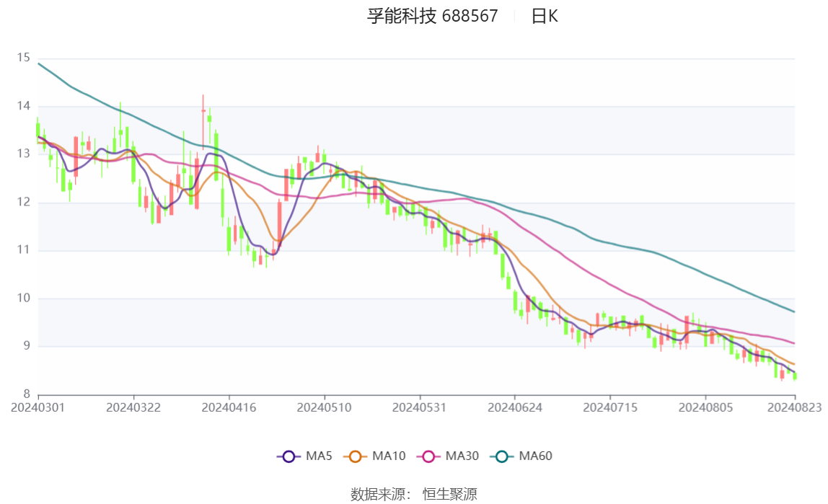Viewport: 828px width, 504px height.
Task: Click the 20240416 x-axis date label
Action: (229, 408)
